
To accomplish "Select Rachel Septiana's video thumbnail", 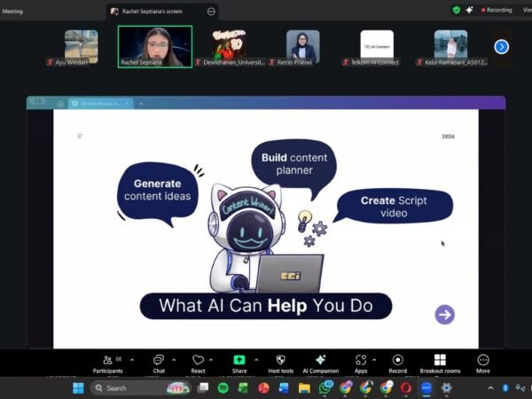I will [155, 47].
